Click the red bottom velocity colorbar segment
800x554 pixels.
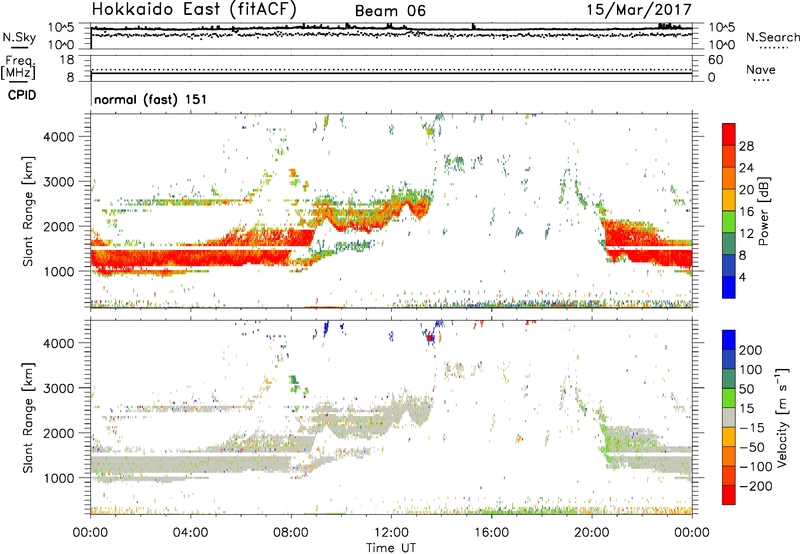coord(729,495)
